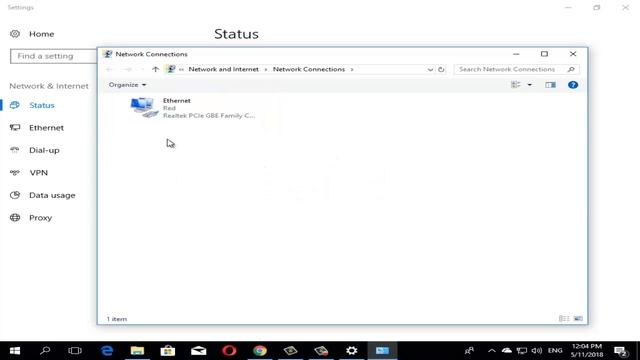640x360 pixels.
Task: Open the Organize menu
Action: (x=127, y=85)
